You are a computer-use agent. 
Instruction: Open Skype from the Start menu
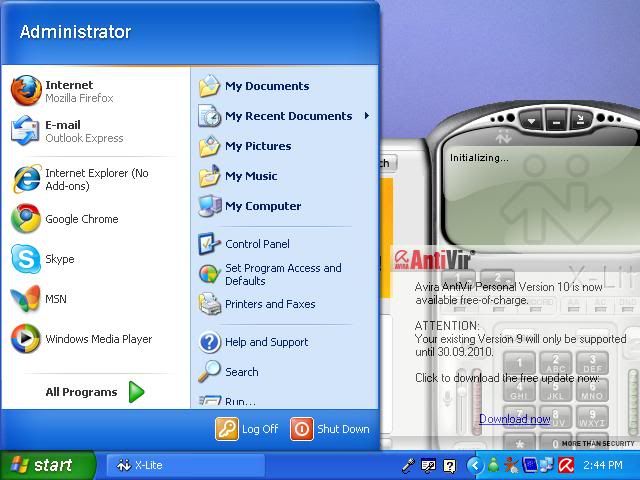pos(42,259)
